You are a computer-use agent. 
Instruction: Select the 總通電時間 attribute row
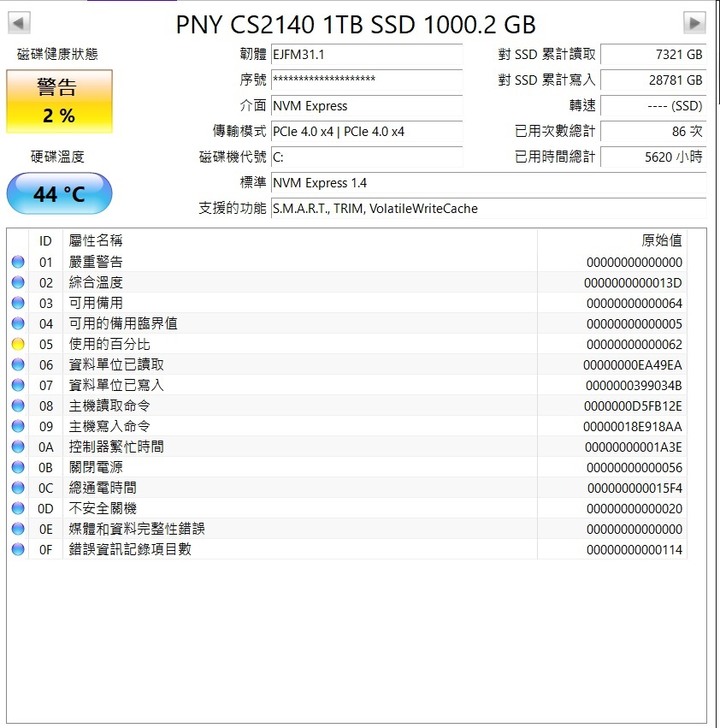[347, 488]
